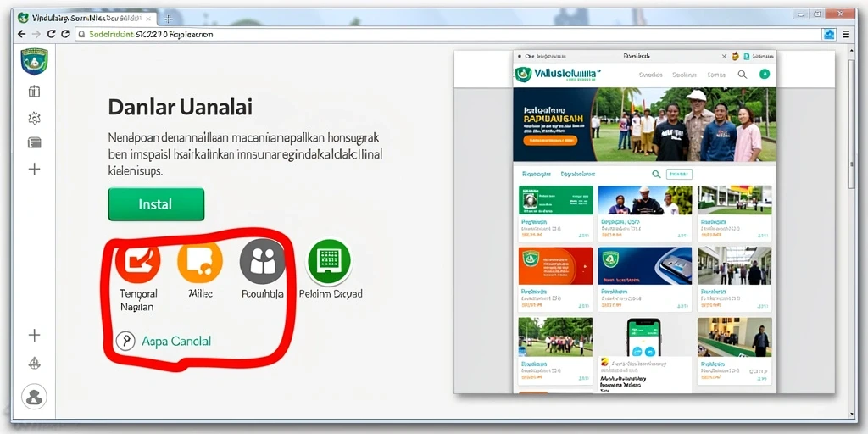The height and width of the screenshot is (434, 868).
Task: Open settings gear in sidebar
Action: coord(34,118)
